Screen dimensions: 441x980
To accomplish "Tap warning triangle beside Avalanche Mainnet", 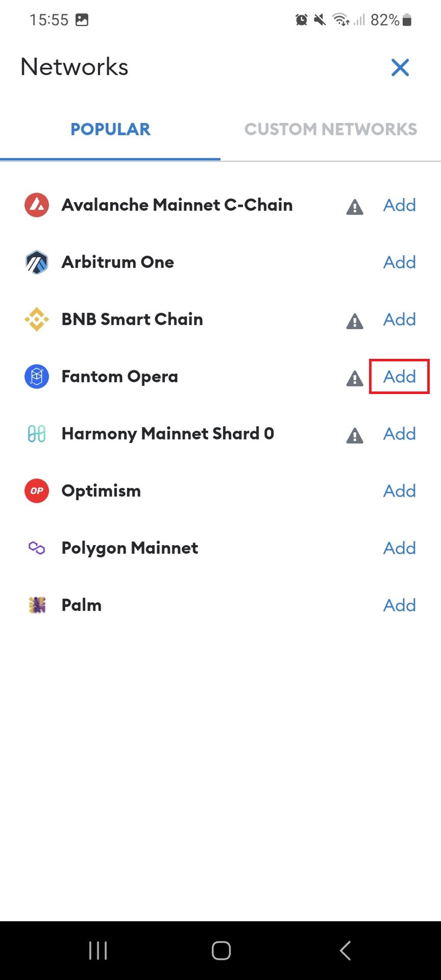I will click(355, 207).
